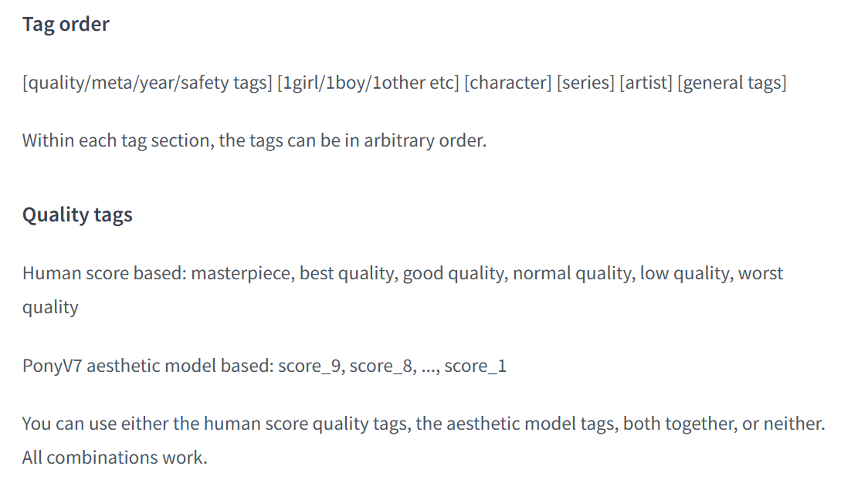Click the "[quality/meta/year/safety tags]" text

pyautogui.click(x=147, y=83)
